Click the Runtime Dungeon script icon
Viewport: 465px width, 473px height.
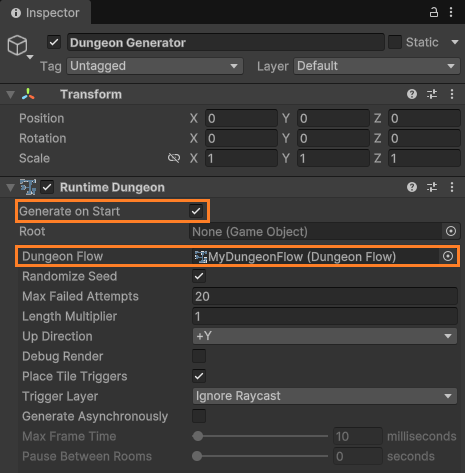28,187
